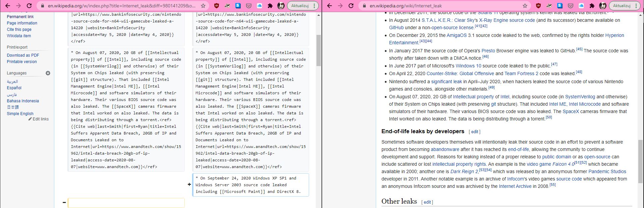Image resolution: width=644 pixels, height=208 pixels.
Task: Open Hyperion Entertainment link
Action: (x=614, y=35)
